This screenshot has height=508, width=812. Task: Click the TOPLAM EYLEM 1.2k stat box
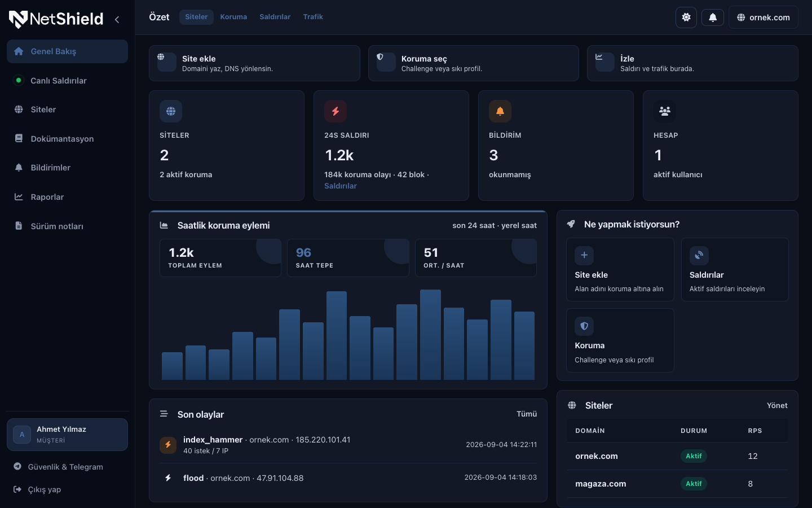coord(220,258)
